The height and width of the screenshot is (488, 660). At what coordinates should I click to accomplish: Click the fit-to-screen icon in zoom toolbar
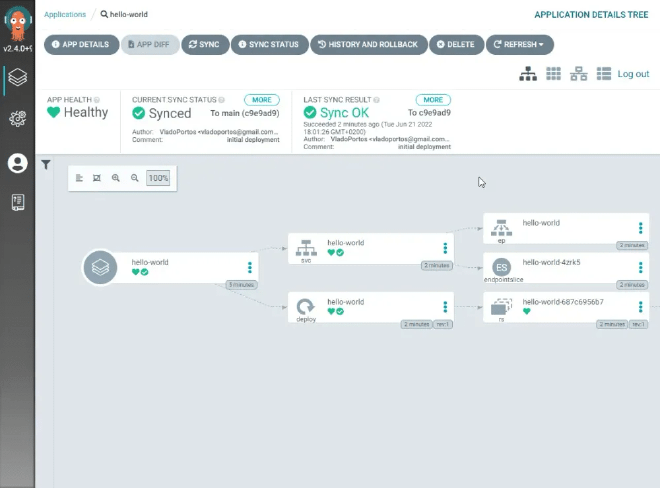pyautogui.click(x=97, y=178)
